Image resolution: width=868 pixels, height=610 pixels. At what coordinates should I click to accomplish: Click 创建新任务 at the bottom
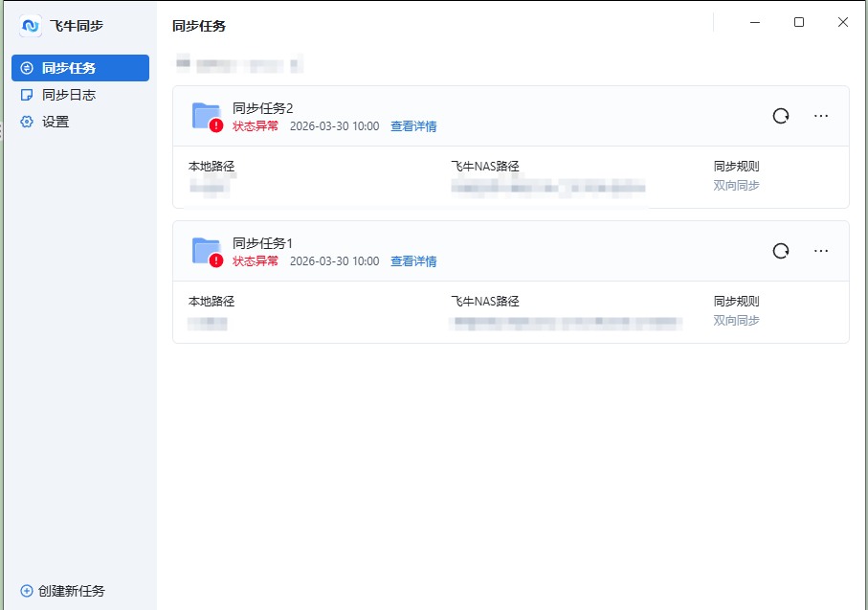click(x=62, y=591)
